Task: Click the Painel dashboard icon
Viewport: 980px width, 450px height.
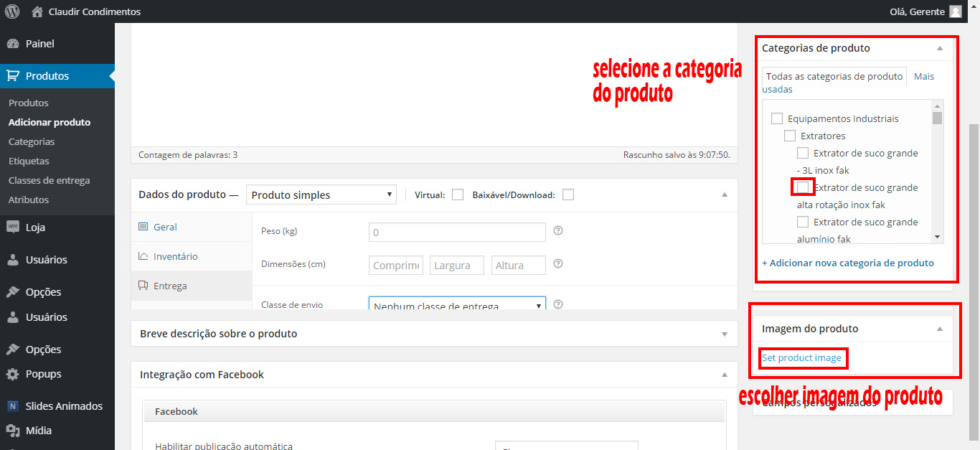Action: coord(13,44)
